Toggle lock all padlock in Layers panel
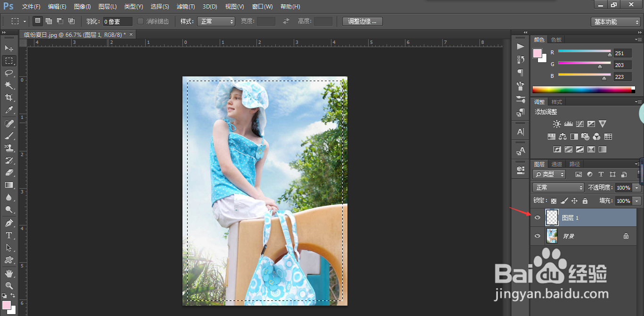 pyautogui.click(x=585, y=201)
